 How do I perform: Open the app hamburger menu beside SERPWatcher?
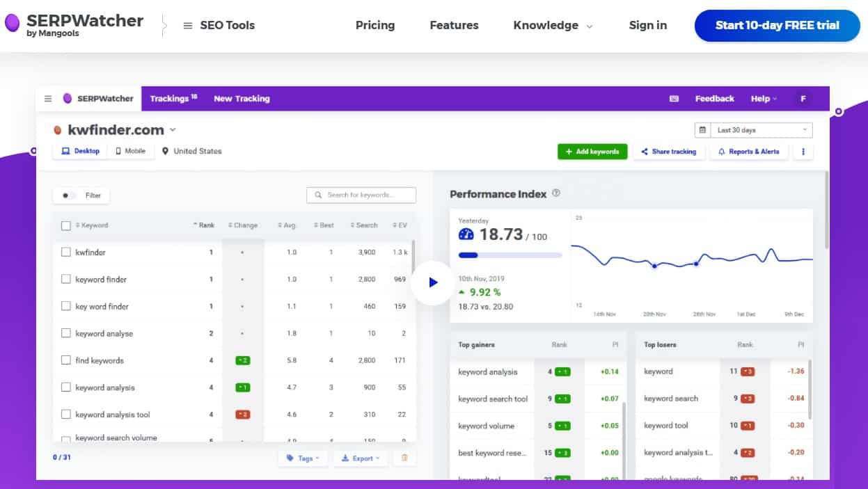[x=48, y=99]
